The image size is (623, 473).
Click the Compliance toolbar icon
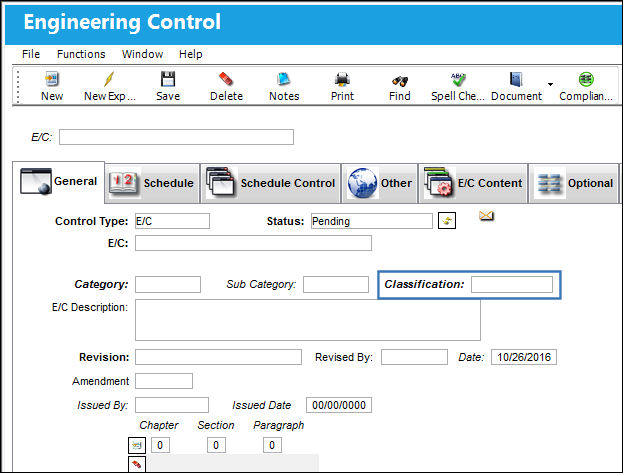(586, 79)
